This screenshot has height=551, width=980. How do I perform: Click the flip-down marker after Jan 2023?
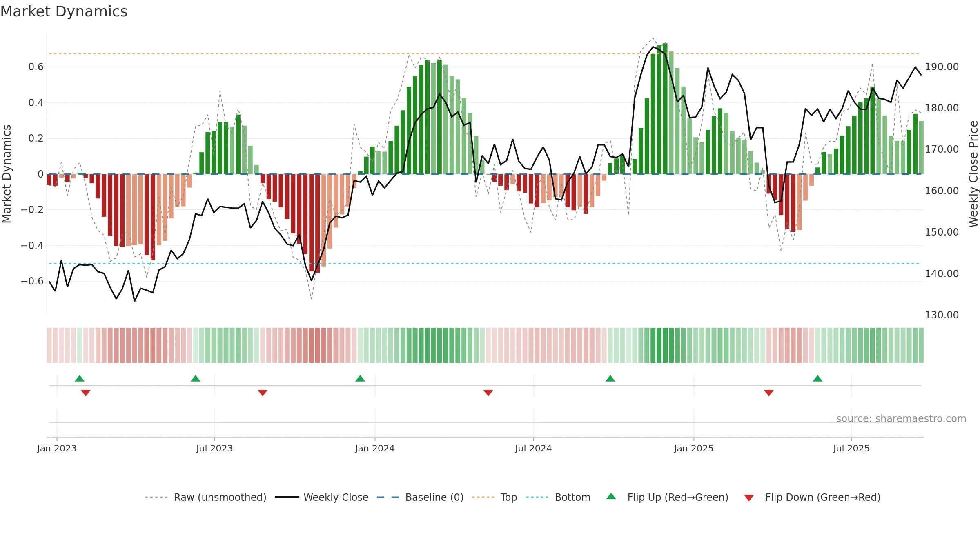[x=86, y=393]
